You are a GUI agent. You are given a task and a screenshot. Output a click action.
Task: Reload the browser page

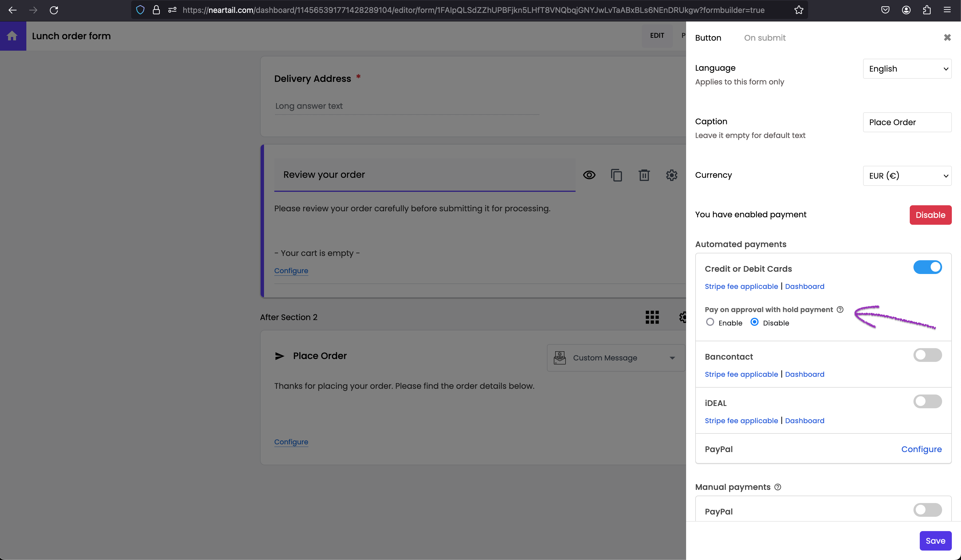coord(54,10)
